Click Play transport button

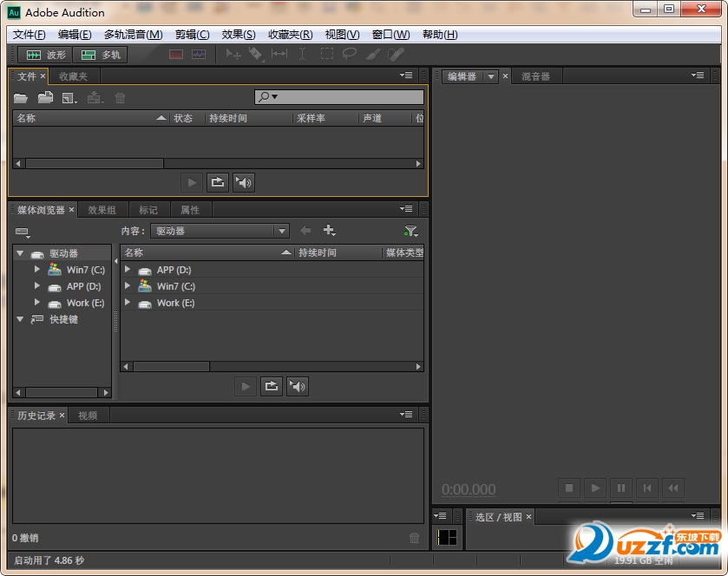595,488
